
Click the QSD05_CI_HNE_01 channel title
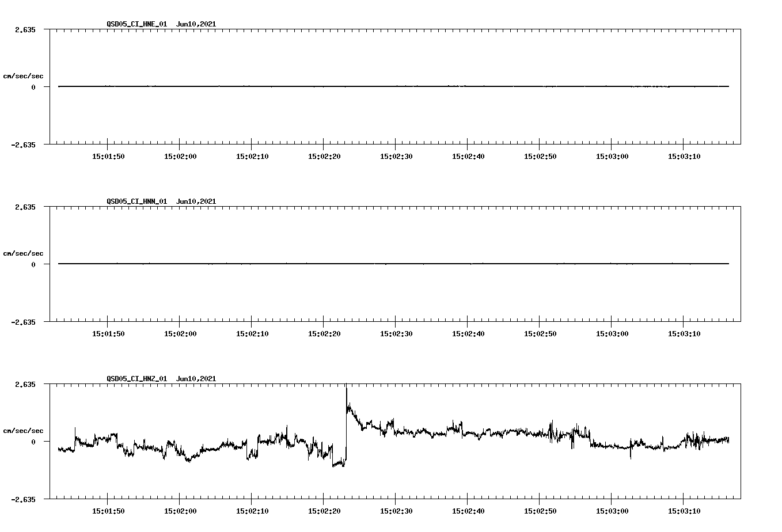pyautogui.click(x=137, y=24)
